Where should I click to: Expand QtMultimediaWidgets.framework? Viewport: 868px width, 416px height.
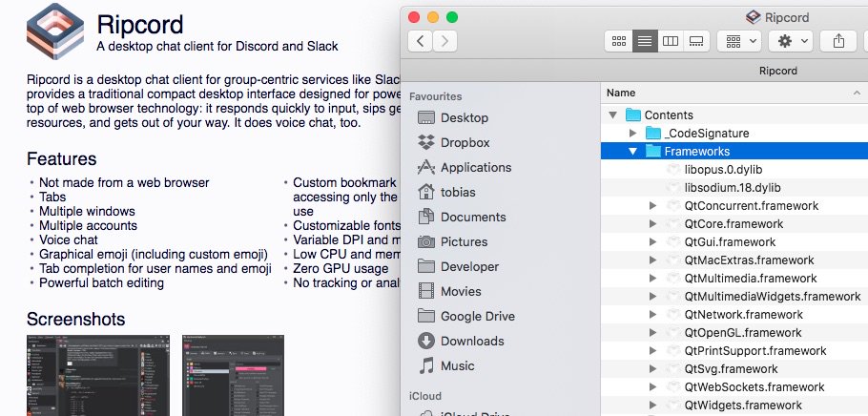point(652,297)
